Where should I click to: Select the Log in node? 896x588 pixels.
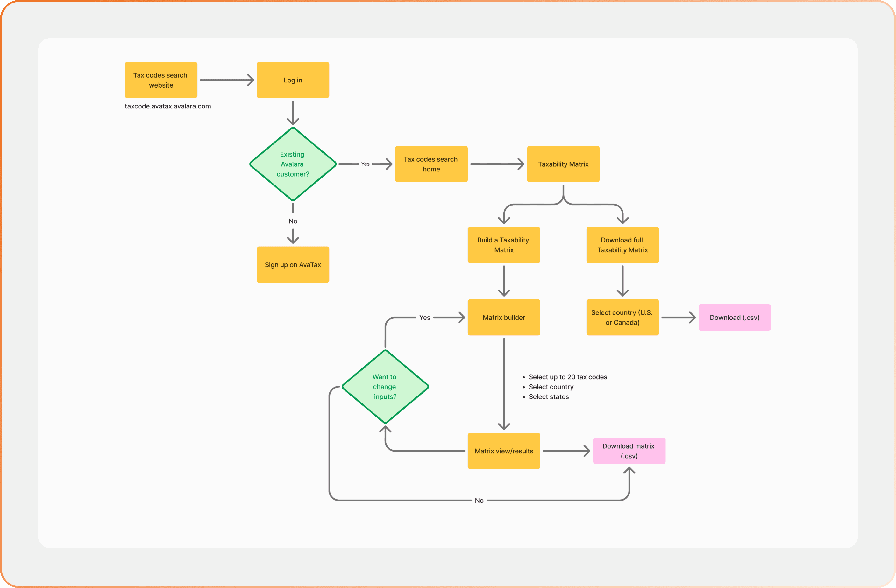click(293, 80)
